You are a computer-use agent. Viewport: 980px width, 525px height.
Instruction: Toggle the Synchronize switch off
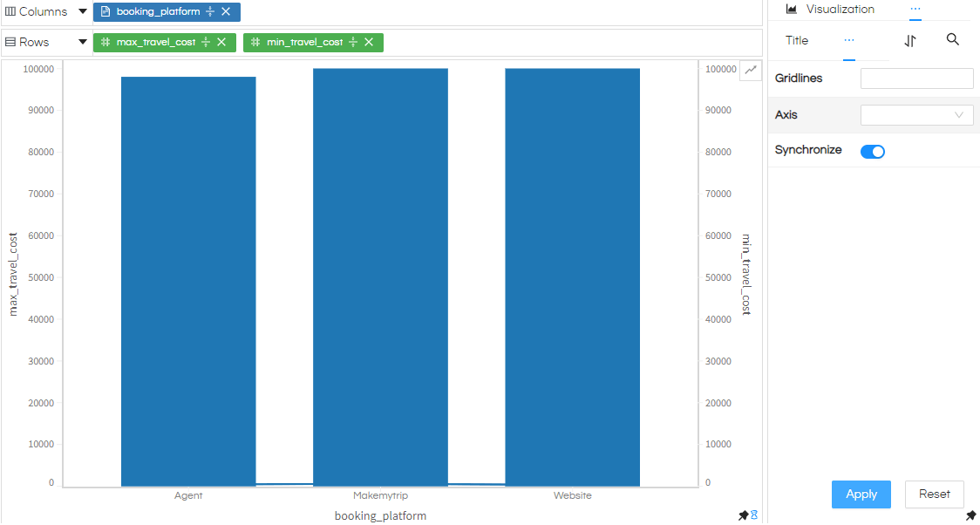point(873,152)
